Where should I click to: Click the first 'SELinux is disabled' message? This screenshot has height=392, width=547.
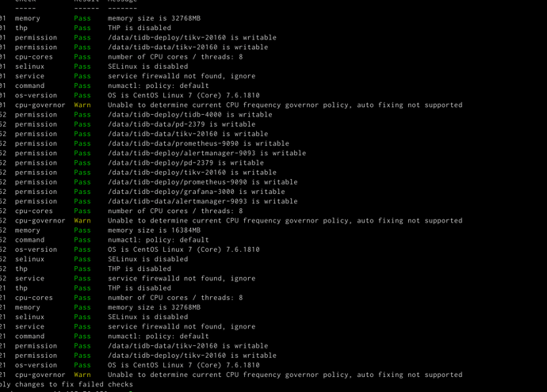point(148,67)
